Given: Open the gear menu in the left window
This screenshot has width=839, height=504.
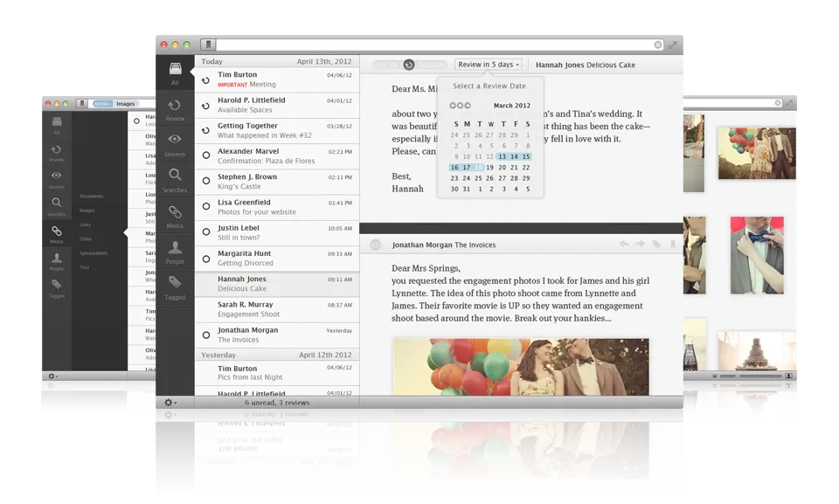Looking at the screenshot, I should [x=53, y=376].
